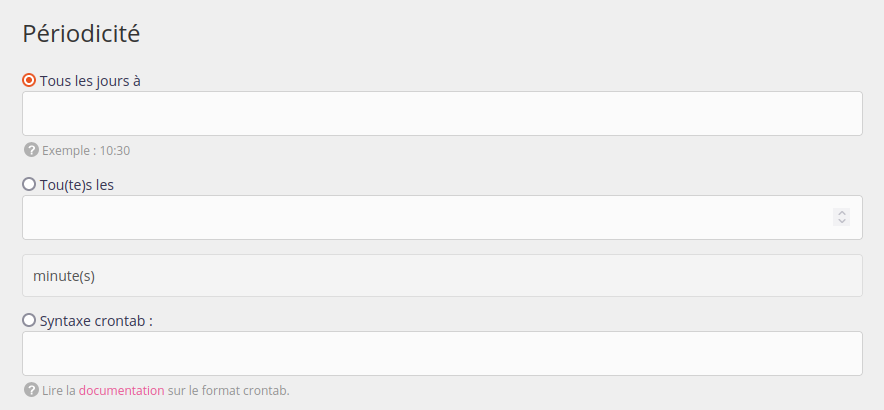Open the crontab "documentation" link
This screenshot has height=410, width=884.
click(x=121, y=391)
